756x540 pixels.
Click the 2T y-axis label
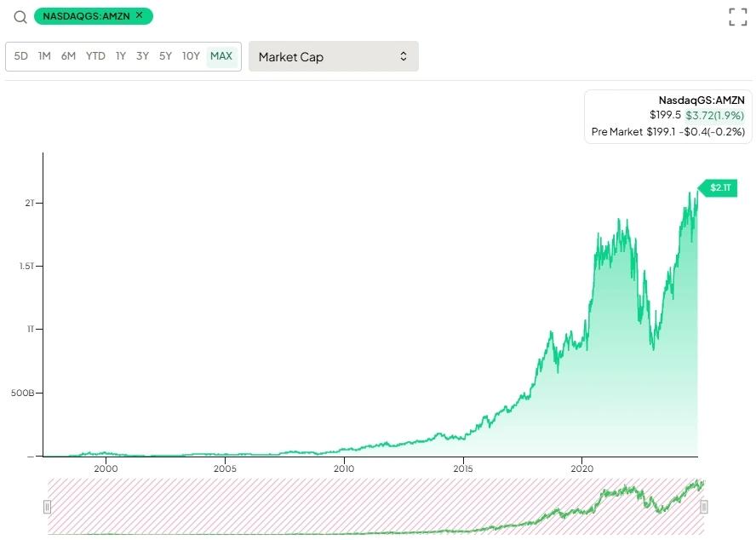30,203
